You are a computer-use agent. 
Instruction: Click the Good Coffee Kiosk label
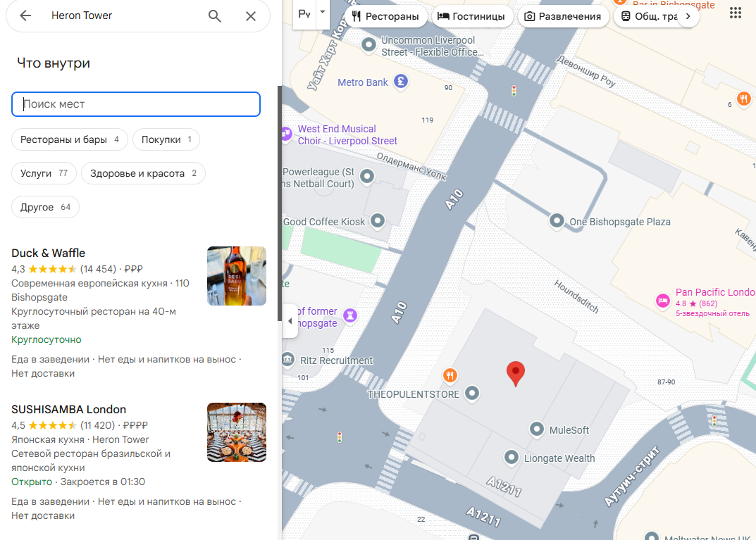click(x=324, y=222)
